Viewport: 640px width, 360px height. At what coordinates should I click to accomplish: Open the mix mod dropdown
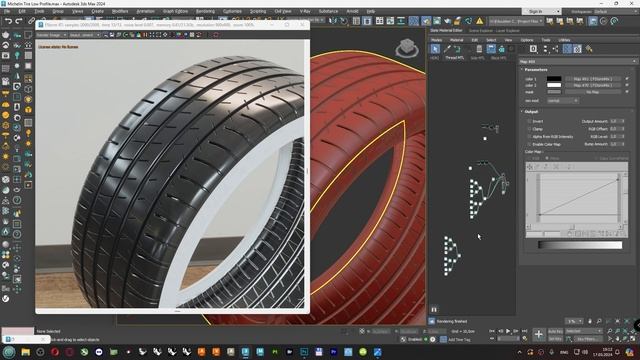click(x=563, y=100)
